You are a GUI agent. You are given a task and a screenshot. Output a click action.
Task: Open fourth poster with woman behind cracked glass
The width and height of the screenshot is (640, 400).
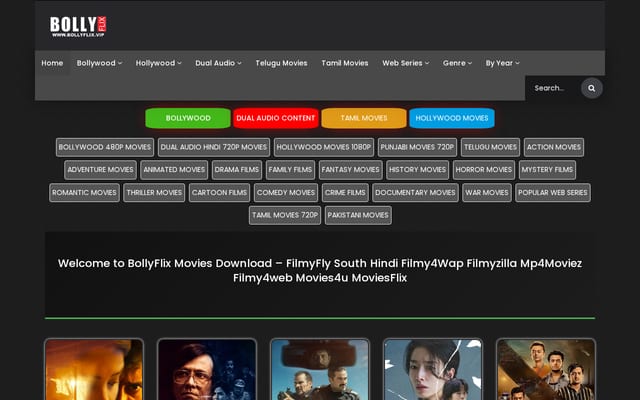[x=433, y=369]
